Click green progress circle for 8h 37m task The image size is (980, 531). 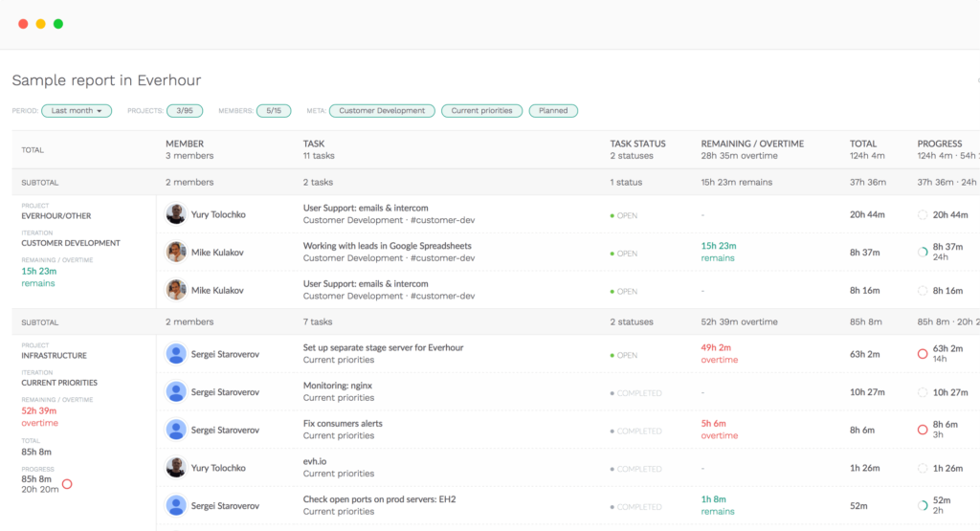[x=923, y=252]
